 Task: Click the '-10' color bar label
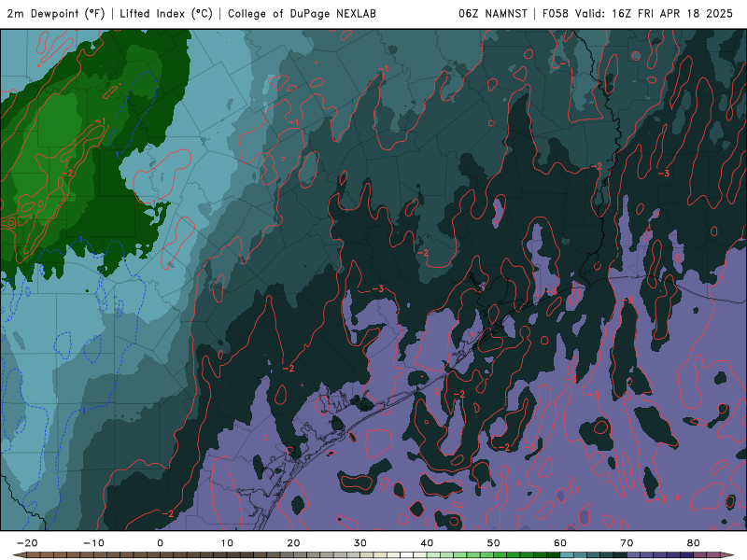coord(94,543)
